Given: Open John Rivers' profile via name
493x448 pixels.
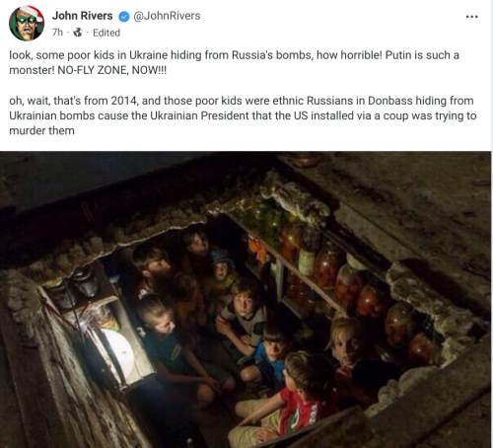Looking at the screenshot, I should tap(82, 16).
